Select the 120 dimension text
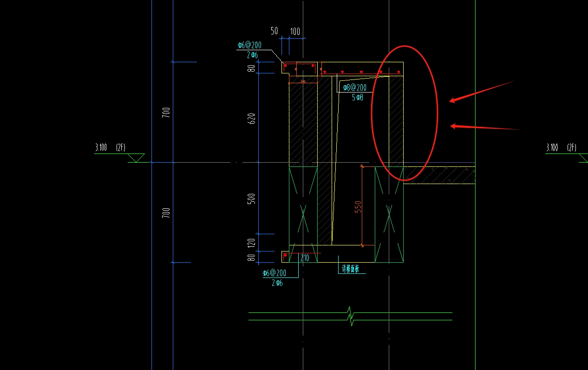The image size is (588, 370). click(252, 243)
